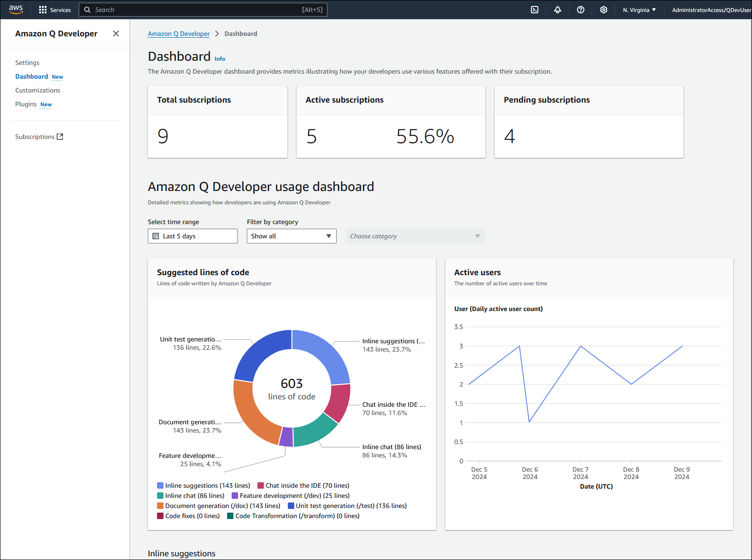Image resolution: width=752 pixels, height=560 pixels.
Task: Expand the disabled 'Choose category' dropdown
Action: (x=415, y=236)
